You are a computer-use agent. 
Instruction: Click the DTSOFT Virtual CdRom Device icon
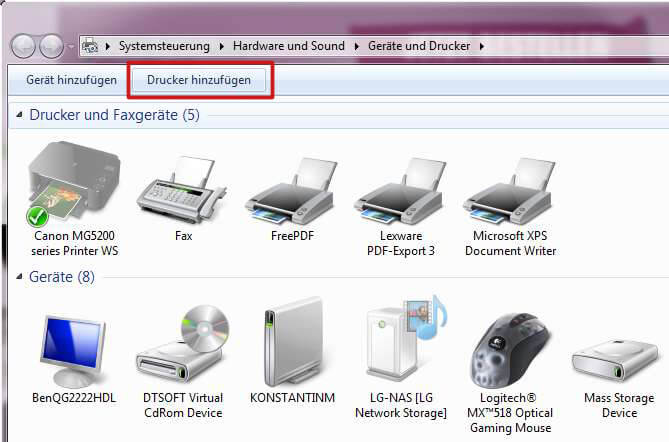181,345
